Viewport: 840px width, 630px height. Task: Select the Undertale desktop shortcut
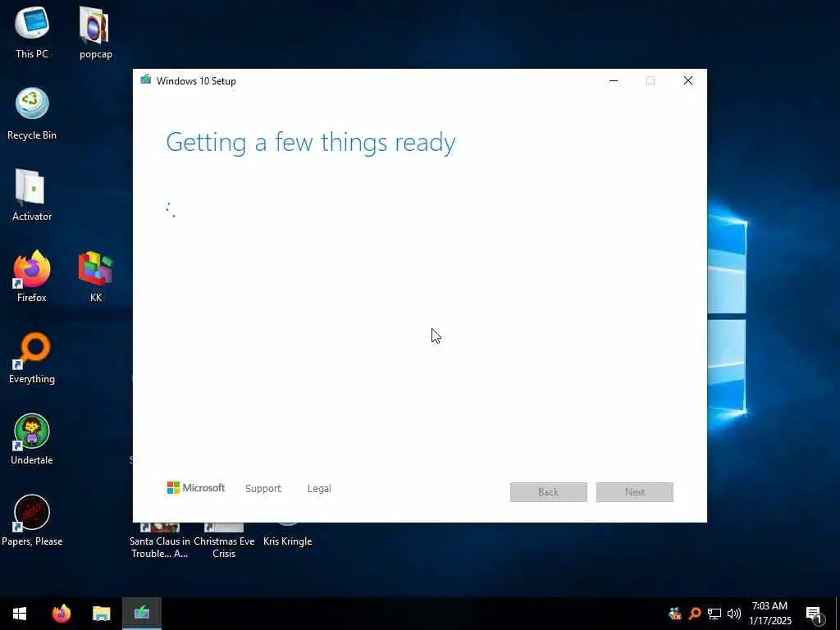pos(32,439)
